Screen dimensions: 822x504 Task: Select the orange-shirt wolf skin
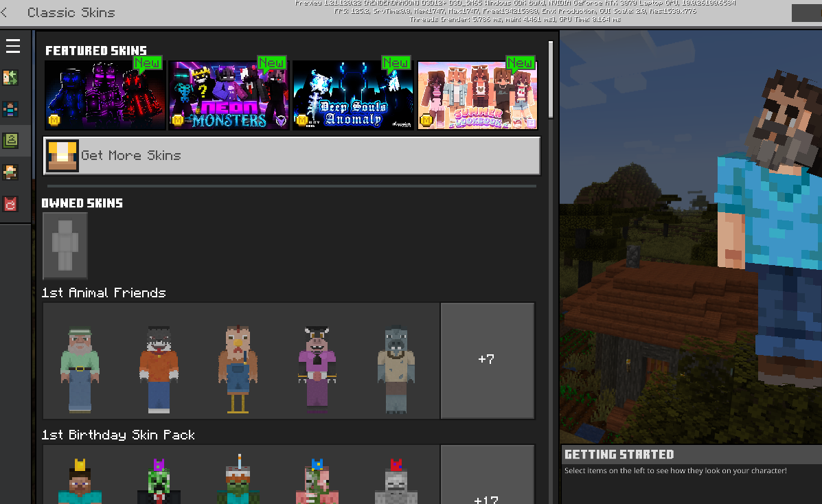pyautogui.click(x=159, y=369)
